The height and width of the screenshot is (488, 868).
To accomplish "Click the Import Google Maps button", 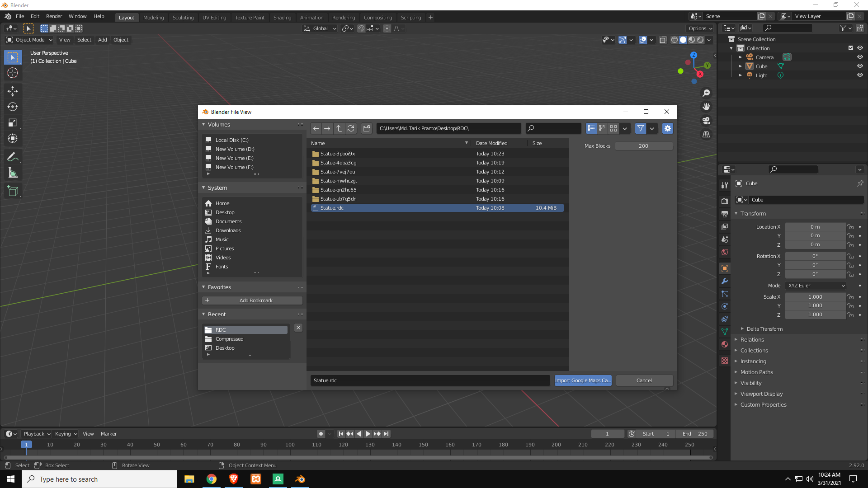I will 583,380.
